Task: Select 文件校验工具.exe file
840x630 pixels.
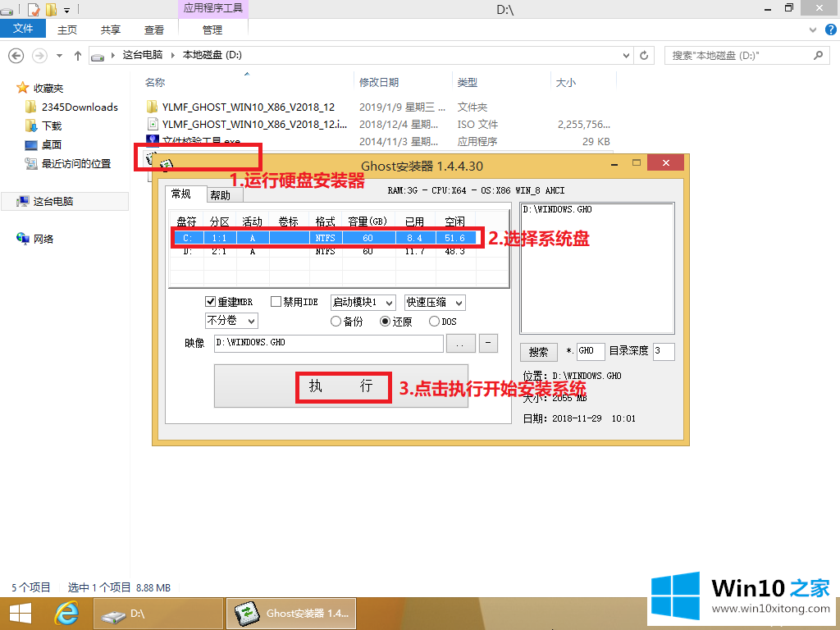Action: 202,141
